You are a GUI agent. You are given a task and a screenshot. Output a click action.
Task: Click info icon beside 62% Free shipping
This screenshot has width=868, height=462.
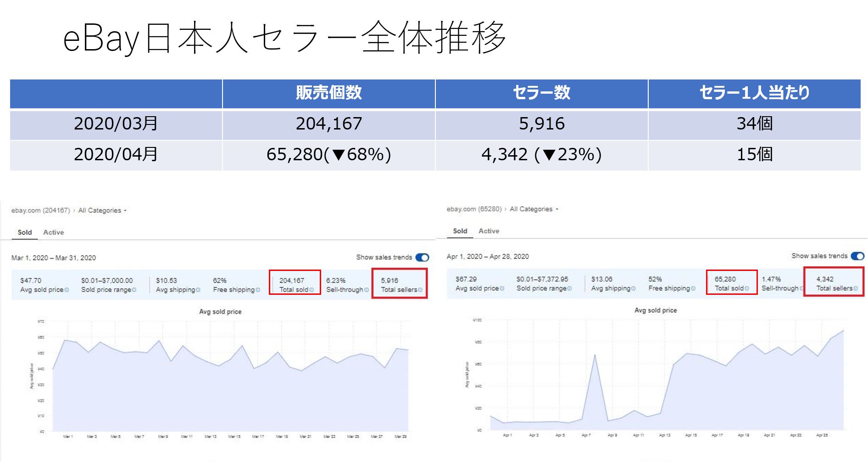[x=258, y=290]
